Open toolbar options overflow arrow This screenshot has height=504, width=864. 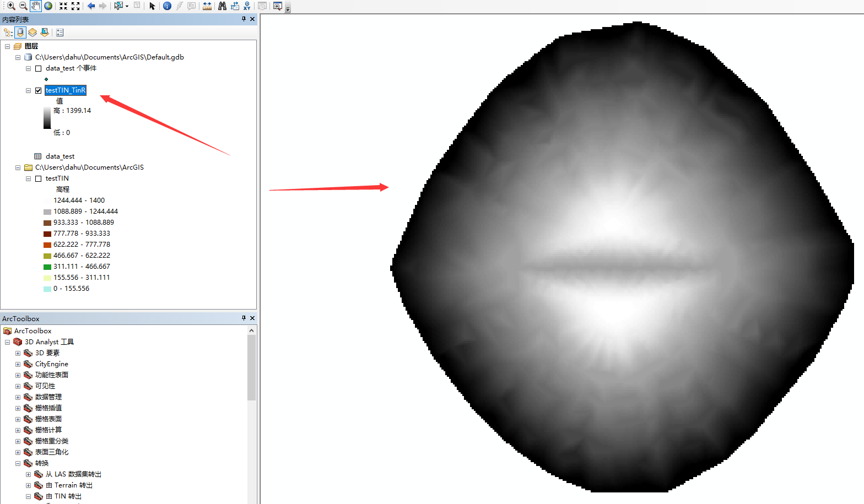coord(288,8)
